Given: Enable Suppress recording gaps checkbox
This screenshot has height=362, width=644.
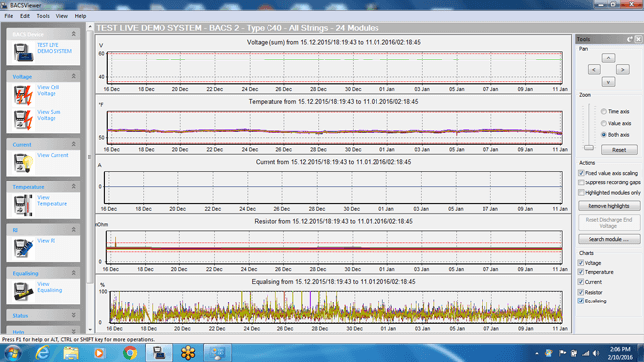Looking at the screenshot, I should tap(581, 182).
